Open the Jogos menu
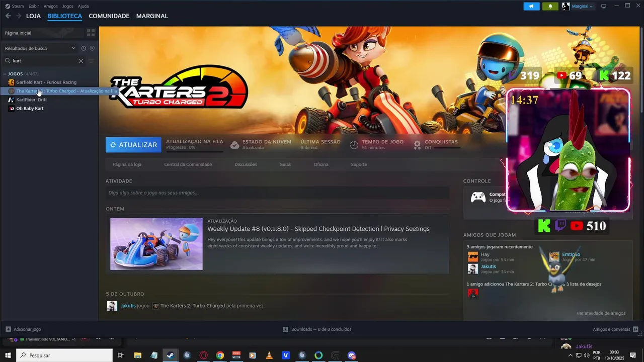The height and width of the screenshot is (362, 644). (x=68, y=6)
